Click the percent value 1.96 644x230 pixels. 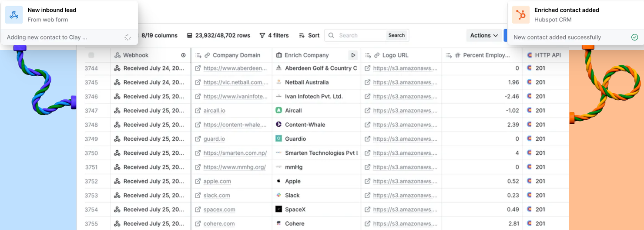513,82
